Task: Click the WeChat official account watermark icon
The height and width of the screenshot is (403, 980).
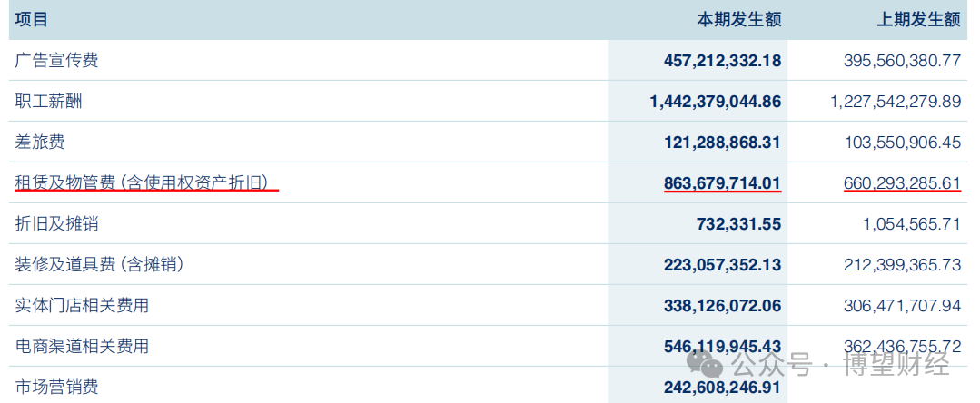Action: 706,365
